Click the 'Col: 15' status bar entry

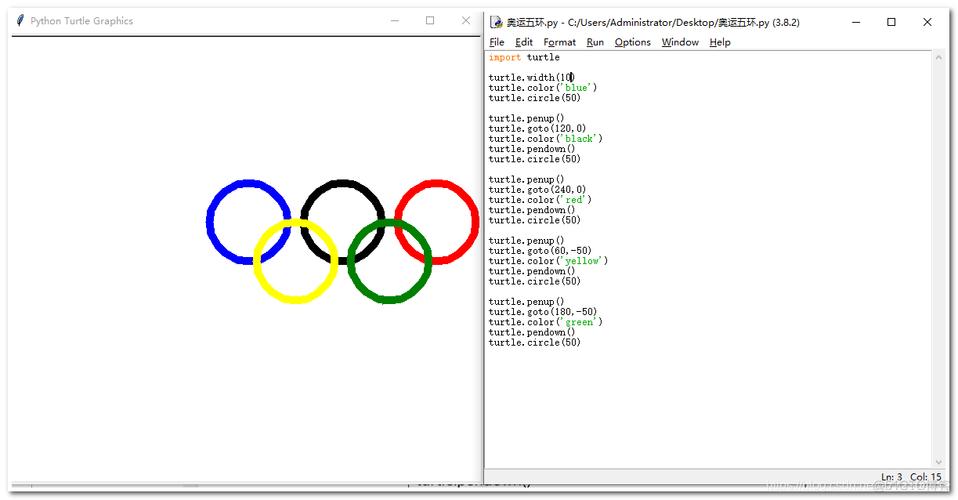[x=926, y=476]
